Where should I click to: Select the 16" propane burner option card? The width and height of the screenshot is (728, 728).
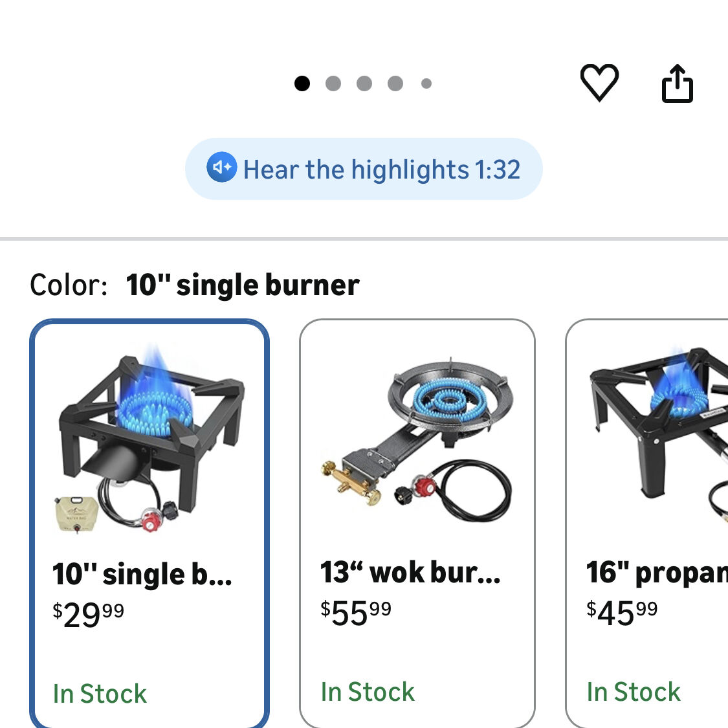point(646,524)
